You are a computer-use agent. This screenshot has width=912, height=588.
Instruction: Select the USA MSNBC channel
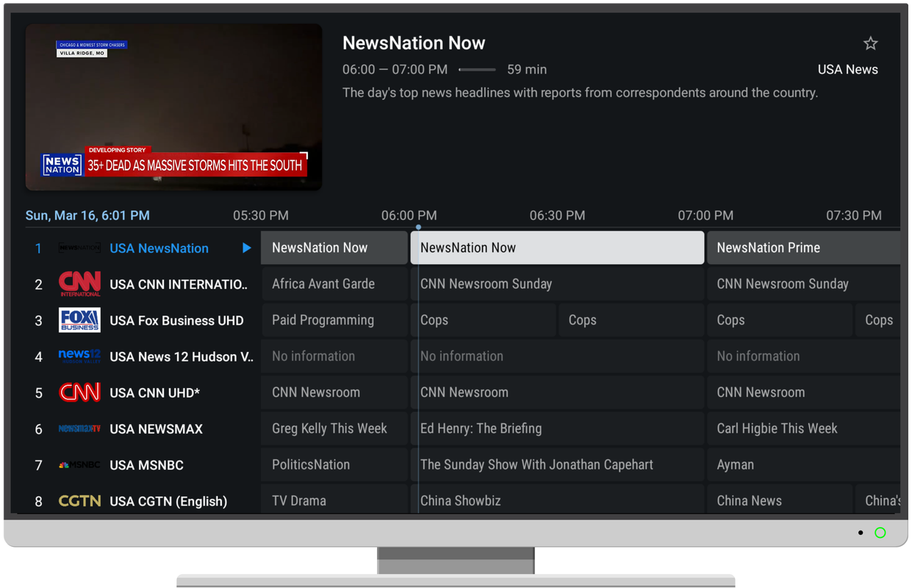pos(146,465)
